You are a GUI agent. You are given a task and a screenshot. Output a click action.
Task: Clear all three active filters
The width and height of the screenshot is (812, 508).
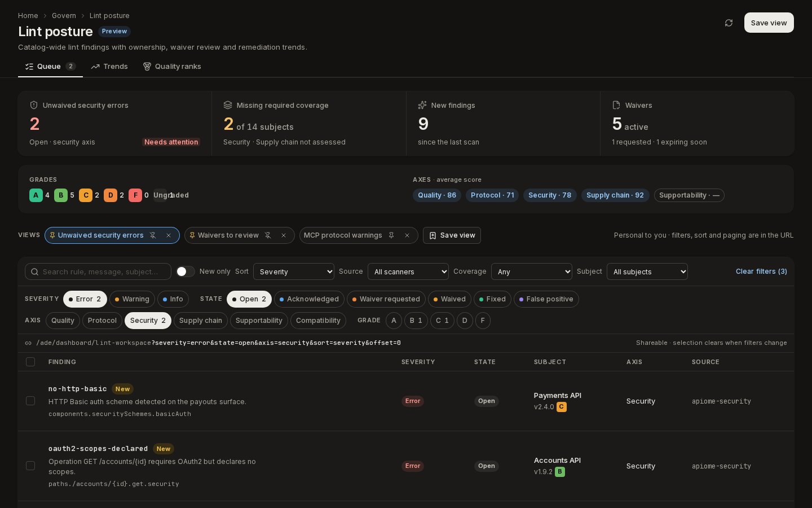click(x=761, y=271)
